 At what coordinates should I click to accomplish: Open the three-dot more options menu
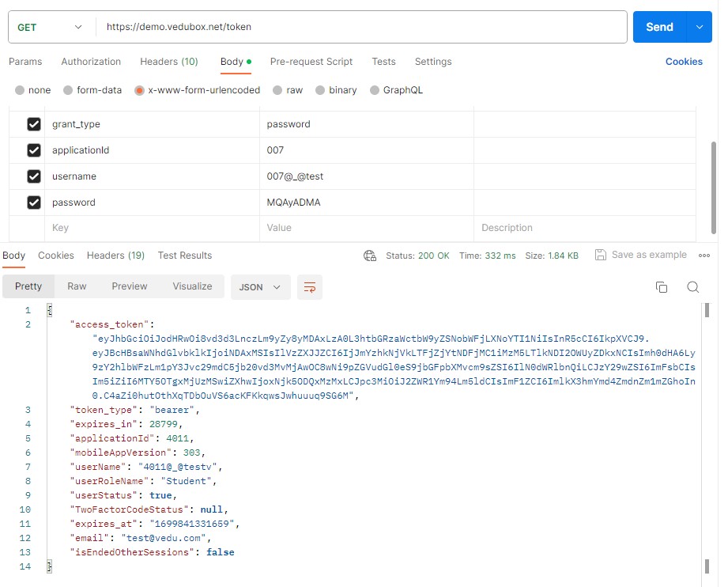point(704,256)
